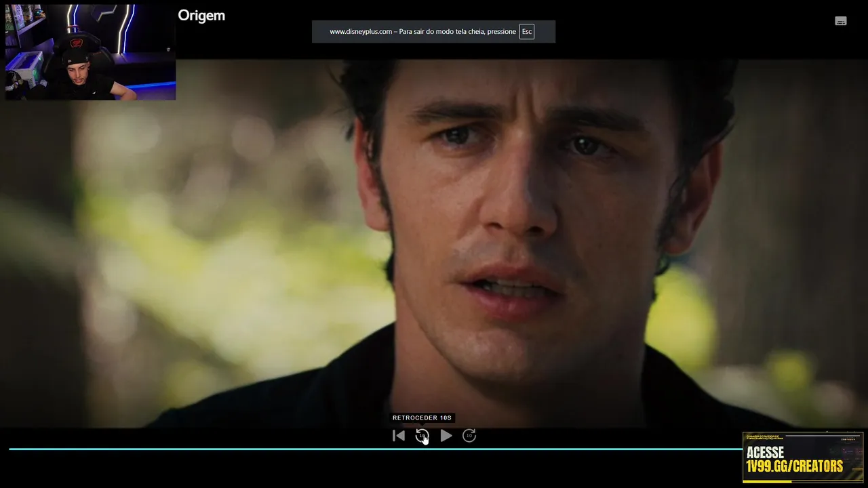868x488 pixels.
Task: Click the www.disneyplus.com fullscreen notification text
Action: click(x=422, y=32)
